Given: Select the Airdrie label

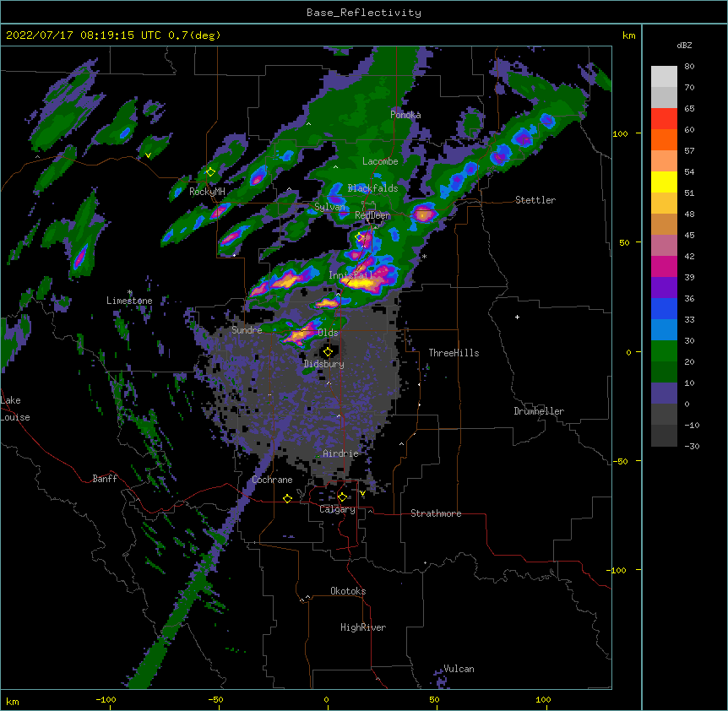Looking at the screenshot, I should coord(341,453).
